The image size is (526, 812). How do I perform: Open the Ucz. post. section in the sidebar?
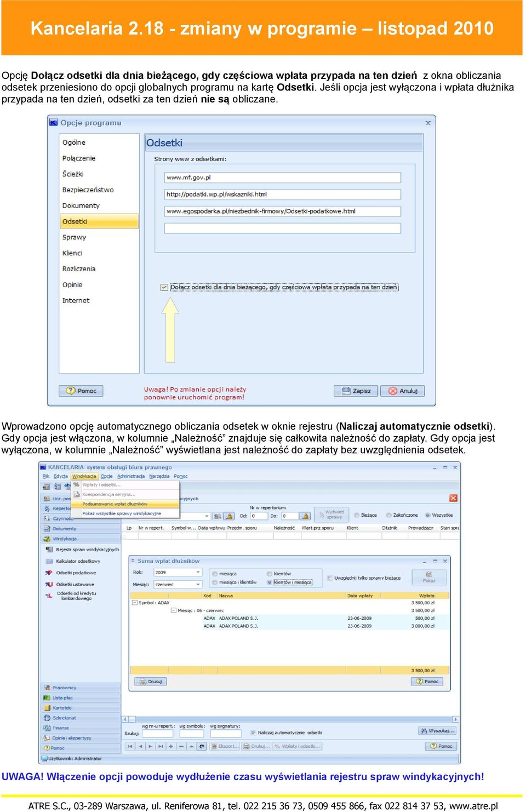[57, 499]
